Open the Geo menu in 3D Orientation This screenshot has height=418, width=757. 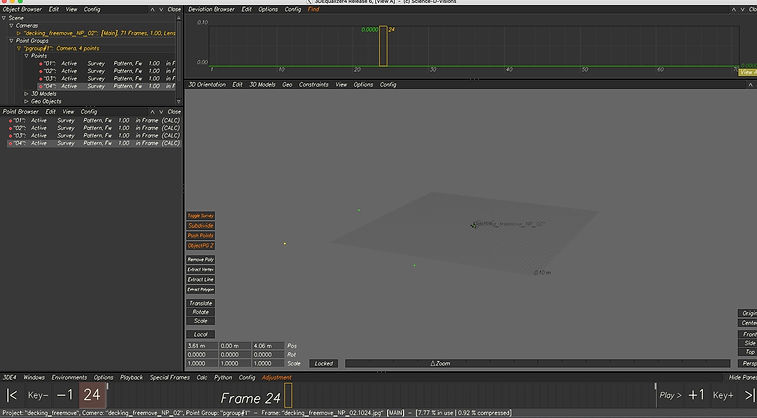point(287,84)
